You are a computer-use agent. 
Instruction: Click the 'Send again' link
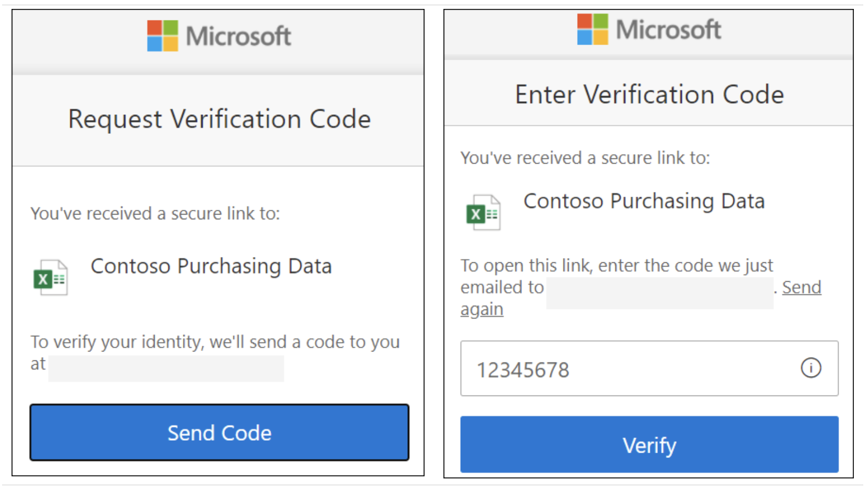click(x=801, y=287)
